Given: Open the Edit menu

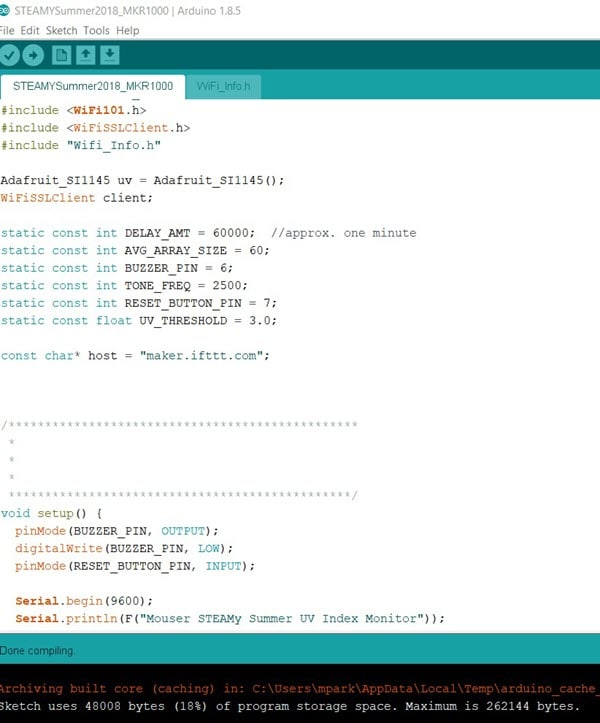Looking at the screenshot, I should click(30, 30).
